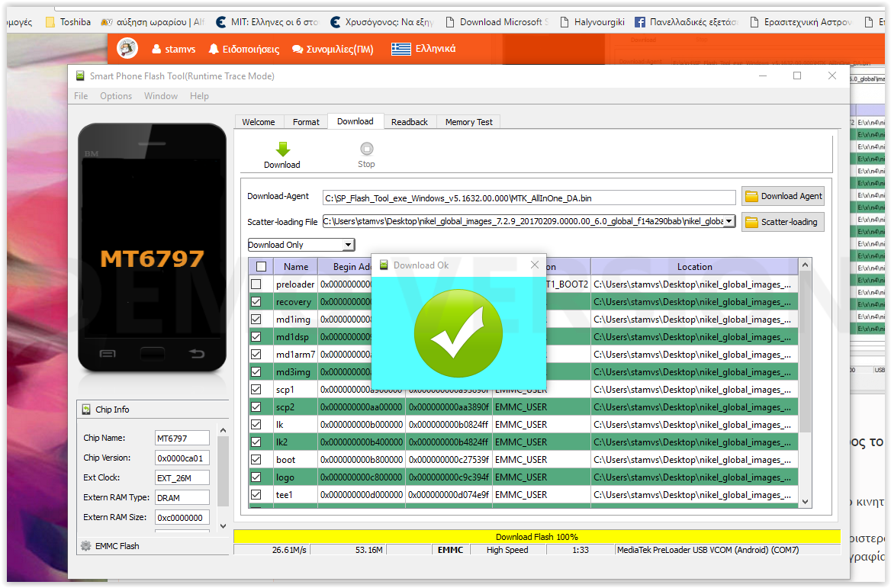Click the green Download arrow icon
The height and width of the screenshot is (588, 891).
pos(282,149)
